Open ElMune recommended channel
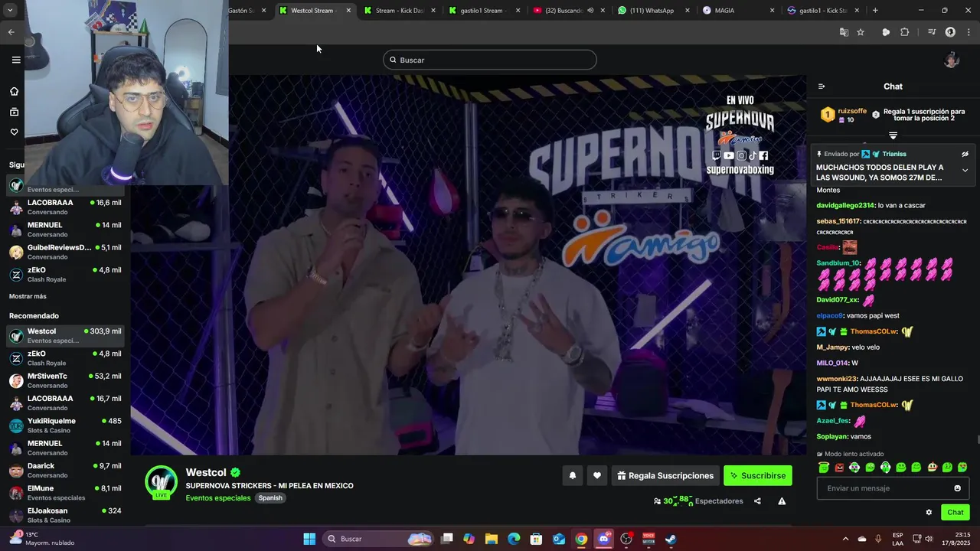Viewport: 980px width, 551px height. [65, 492]
